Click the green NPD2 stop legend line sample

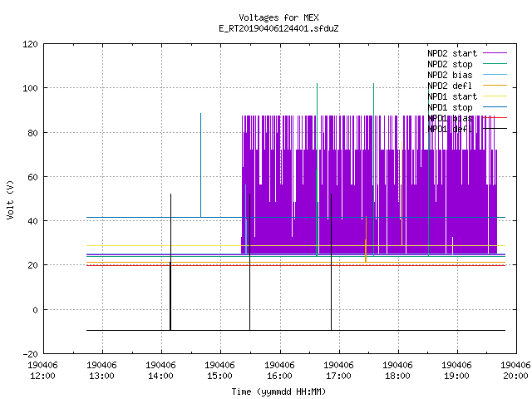(495, 63)
